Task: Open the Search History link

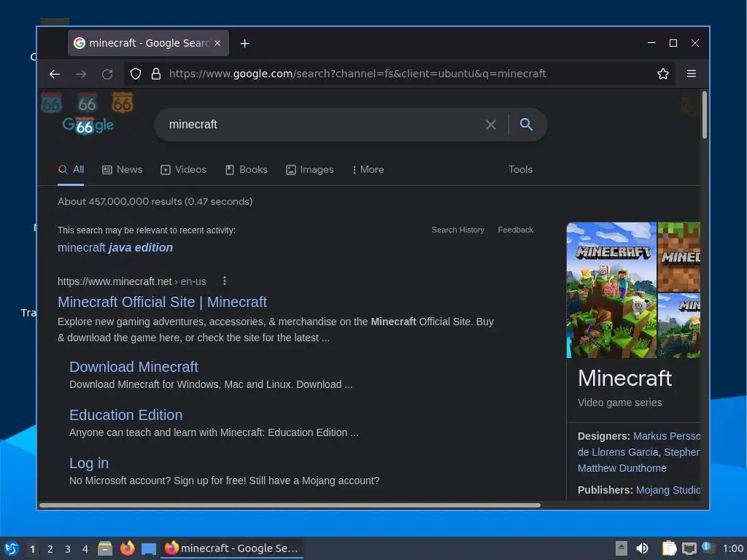Action: click(x=458, y=230)
